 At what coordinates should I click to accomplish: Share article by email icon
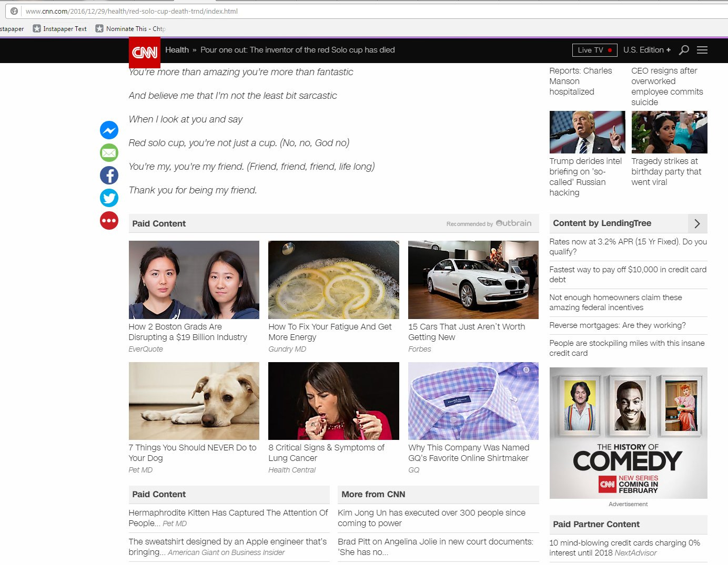click(x=109, y=153)
